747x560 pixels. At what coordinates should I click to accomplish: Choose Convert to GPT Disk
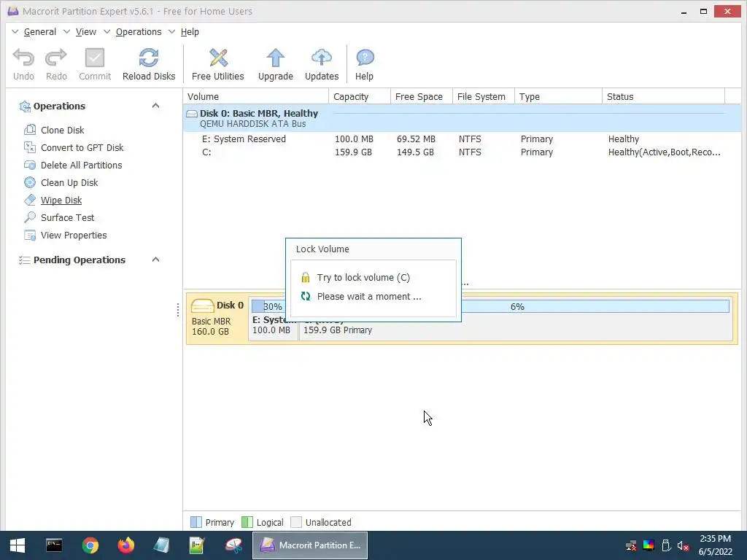[x=82, y=147]
